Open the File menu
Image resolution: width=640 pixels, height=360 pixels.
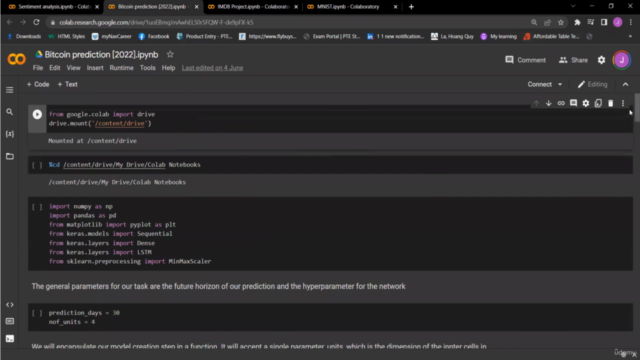coord(38,68)
